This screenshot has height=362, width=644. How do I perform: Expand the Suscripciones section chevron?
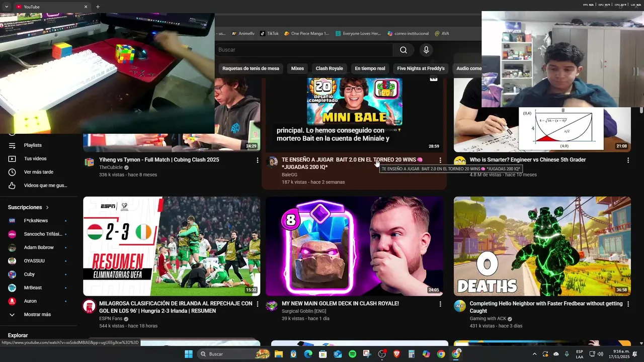point(48,207)
